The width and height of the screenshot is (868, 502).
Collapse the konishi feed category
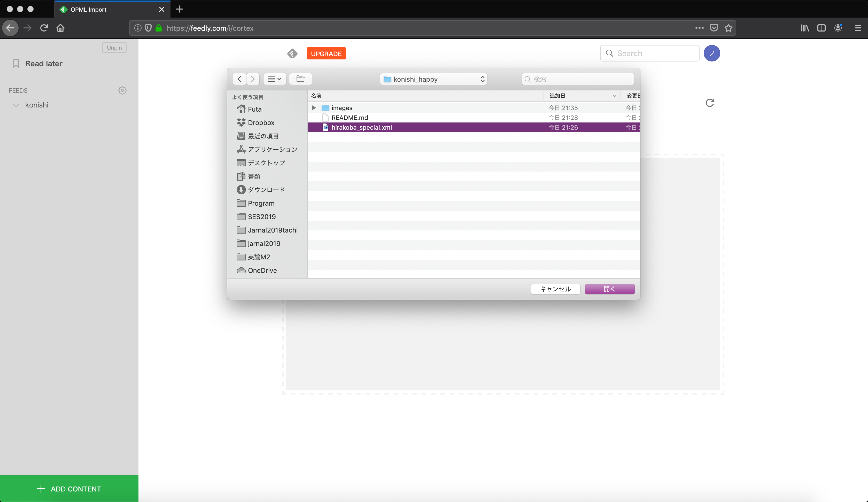point(16,105)
